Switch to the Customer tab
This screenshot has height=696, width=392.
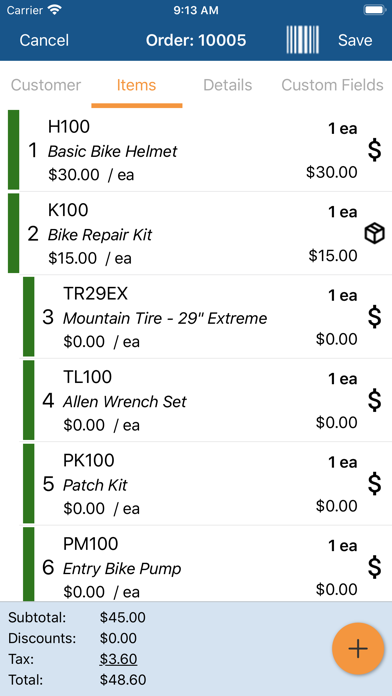point(46,85)
